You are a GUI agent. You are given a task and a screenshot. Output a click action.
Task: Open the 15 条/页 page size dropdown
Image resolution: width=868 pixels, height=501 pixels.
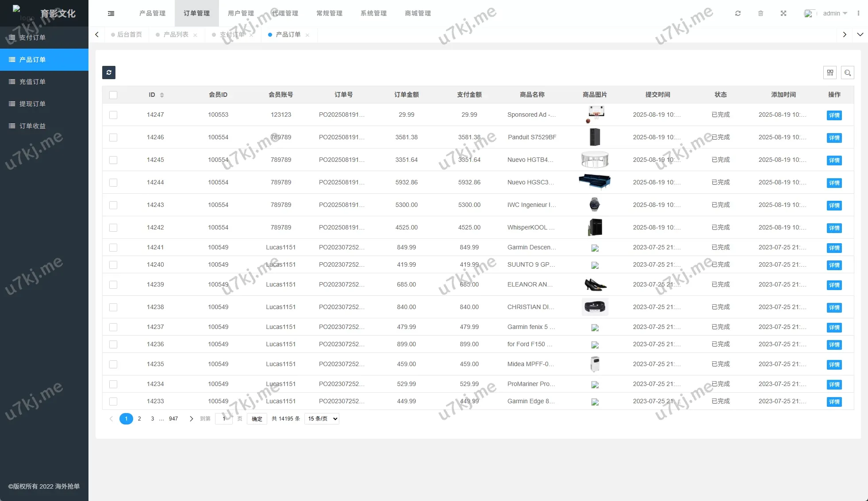tap(322, 419)
